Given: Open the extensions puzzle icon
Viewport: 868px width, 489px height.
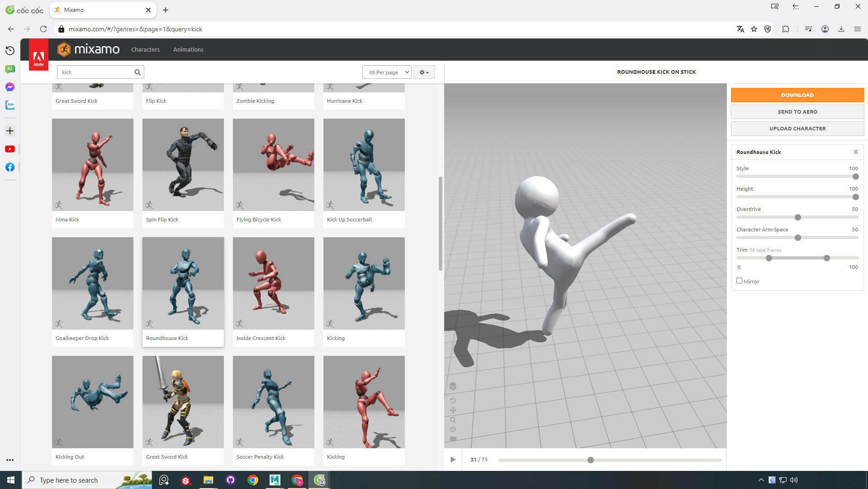Looking at the screenshot, I should click(786, 29).
